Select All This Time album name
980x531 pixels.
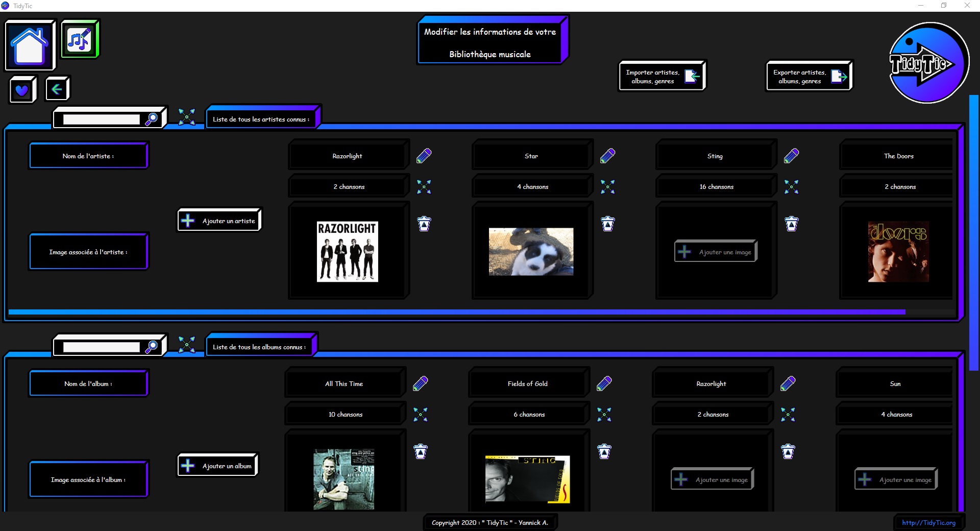345,382
